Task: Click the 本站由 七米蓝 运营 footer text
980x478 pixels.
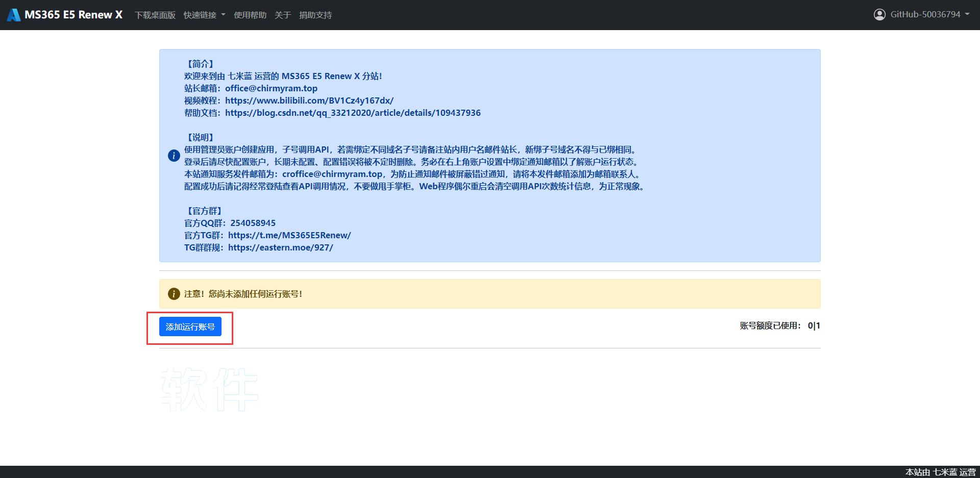Action: (x=940, y=472)
